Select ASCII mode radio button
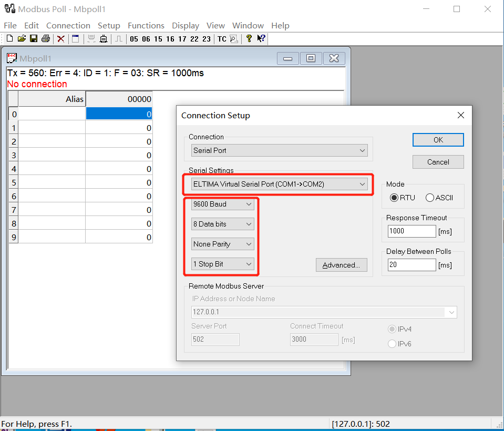 pyautogui.click(x=430, y=198)
